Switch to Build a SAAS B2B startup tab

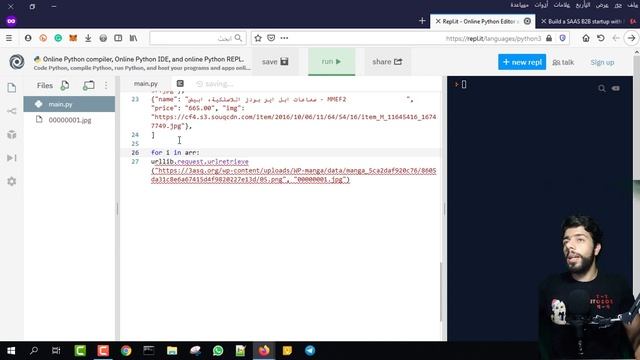584,21
